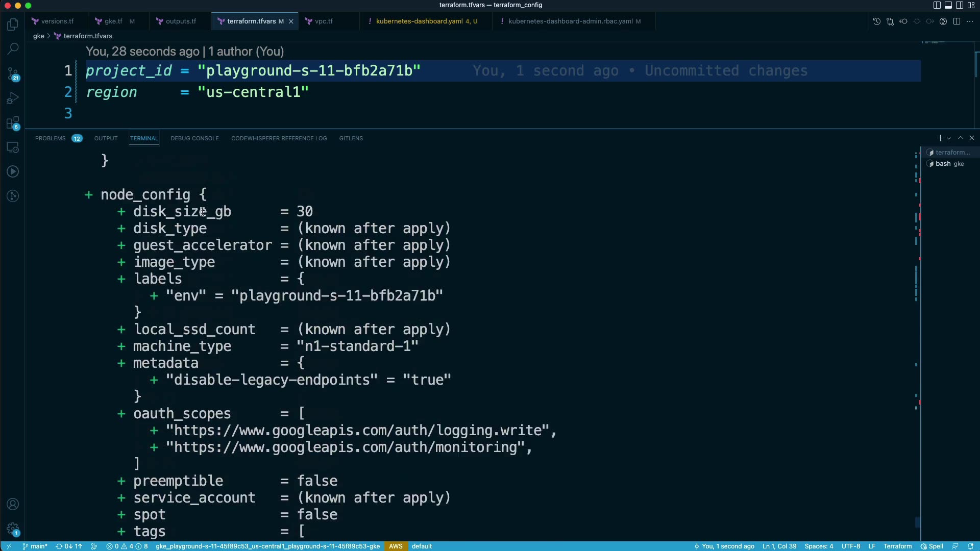Click the split editor right icon
Viewport: 980px width, 551px height.
pyautogui.click(x=957, y=21)
